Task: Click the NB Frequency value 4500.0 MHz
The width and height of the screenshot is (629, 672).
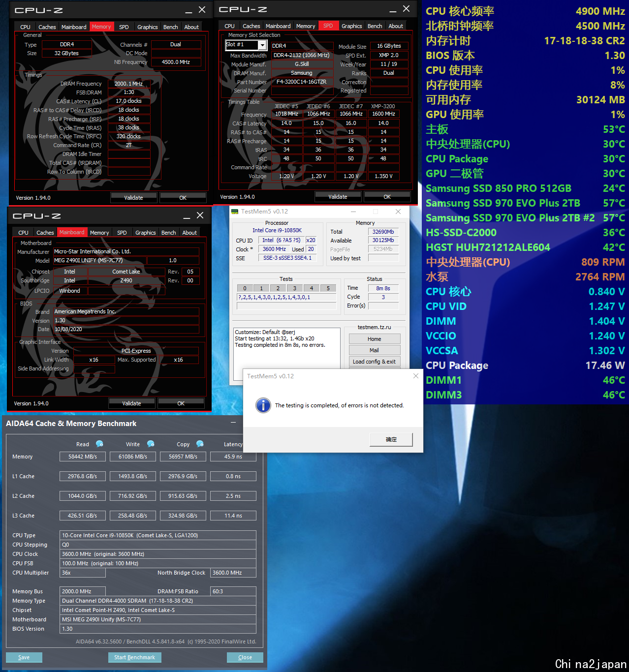Action: click(x=176, y=62)
